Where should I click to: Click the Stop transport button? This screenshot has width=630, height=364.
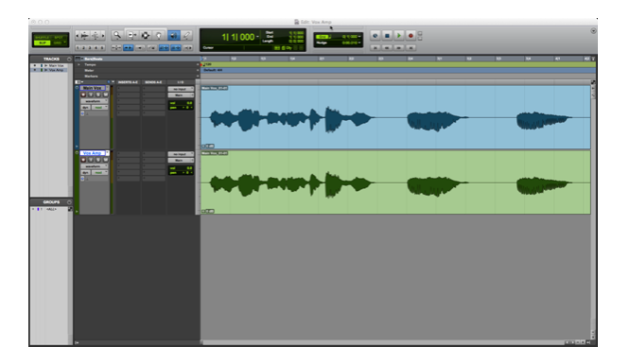pos(387,35)
